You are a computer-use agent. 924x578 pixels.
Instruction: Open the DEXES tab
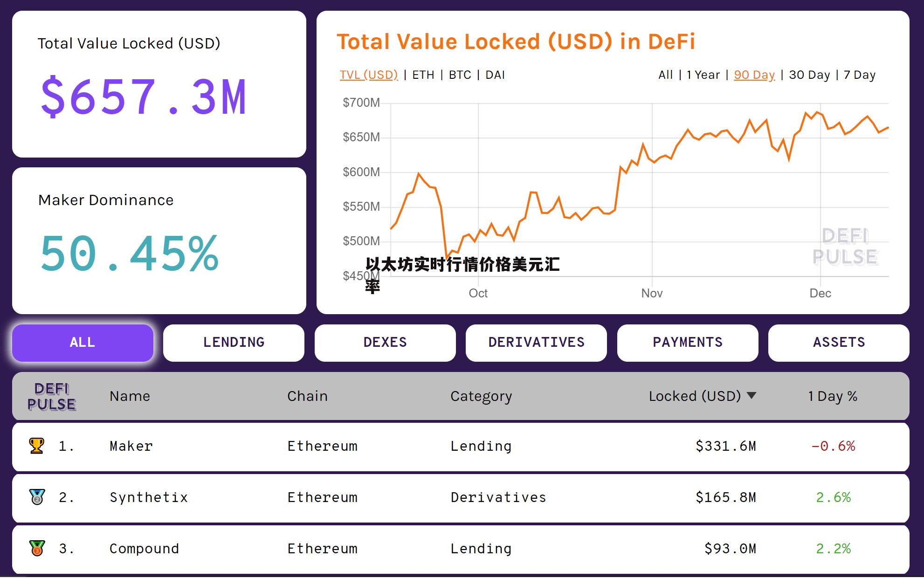click(x=385, y=343)
